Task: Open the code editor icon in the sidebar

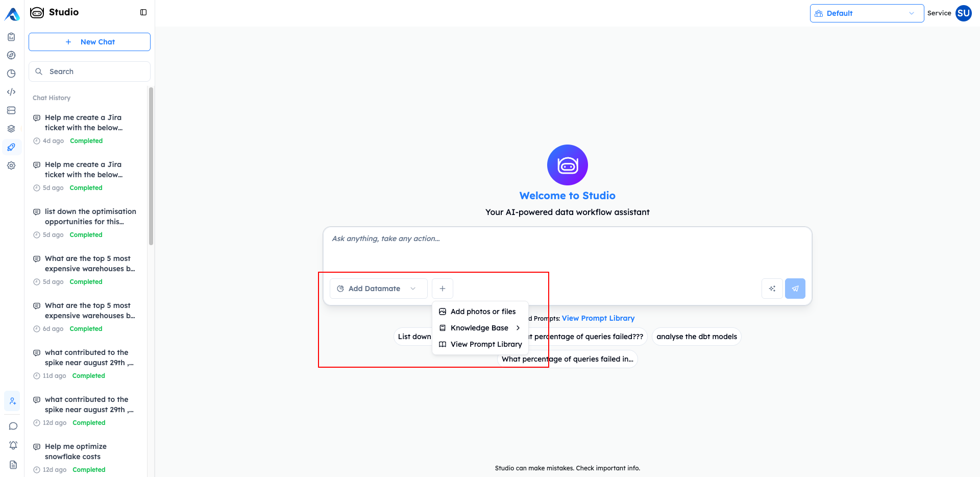Action: [x=11, y=92]
